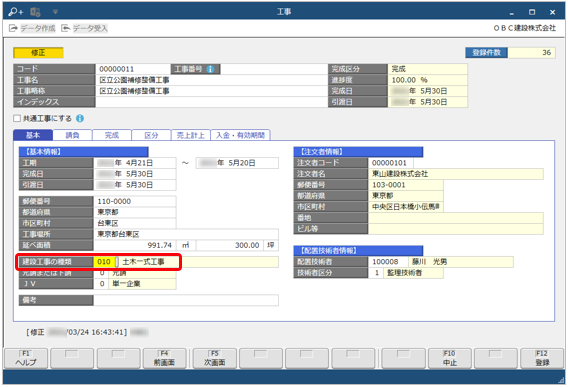Click the 郵便番号 value 103-0001
Screen dimensions: 568x387
(406, 185)
